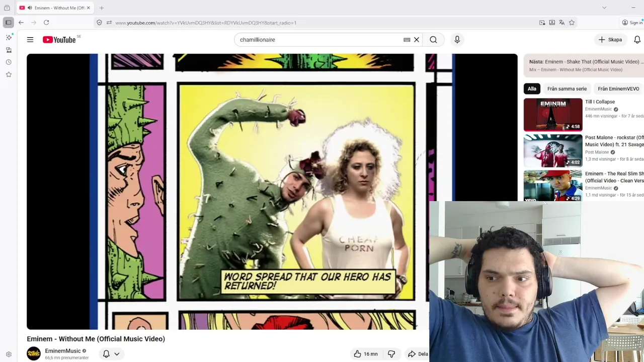Viewport: 644px width, 362px height.
Task: Select the Alla filter chip
Action: (x=532, y=89)
